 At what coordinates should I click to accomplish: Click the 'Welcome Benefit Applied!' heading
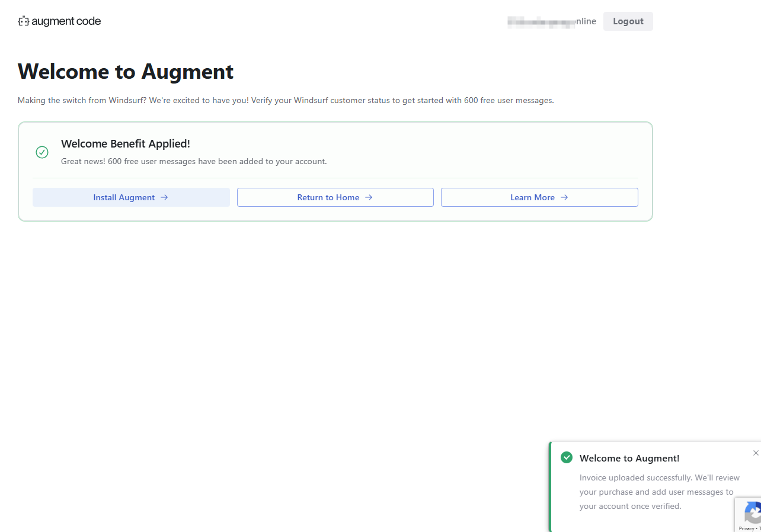(x=126, y=144)
